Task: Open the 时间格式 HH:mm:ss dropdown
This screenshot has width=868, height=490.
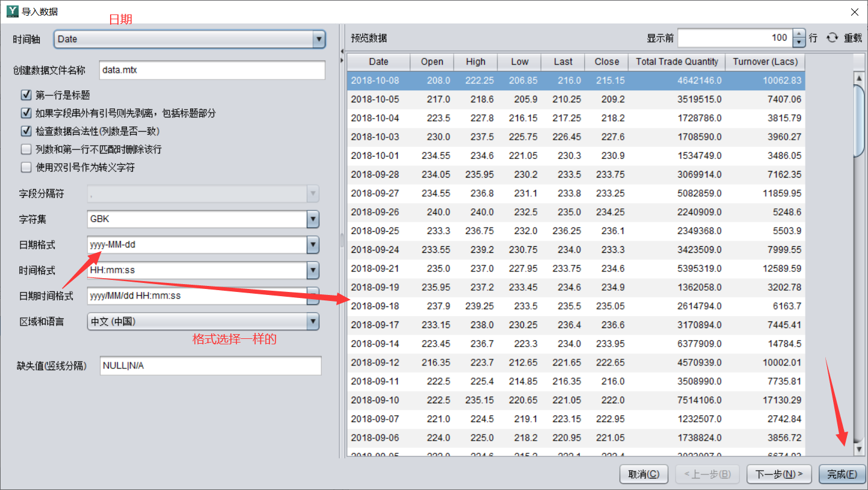Action: [313, 270]
